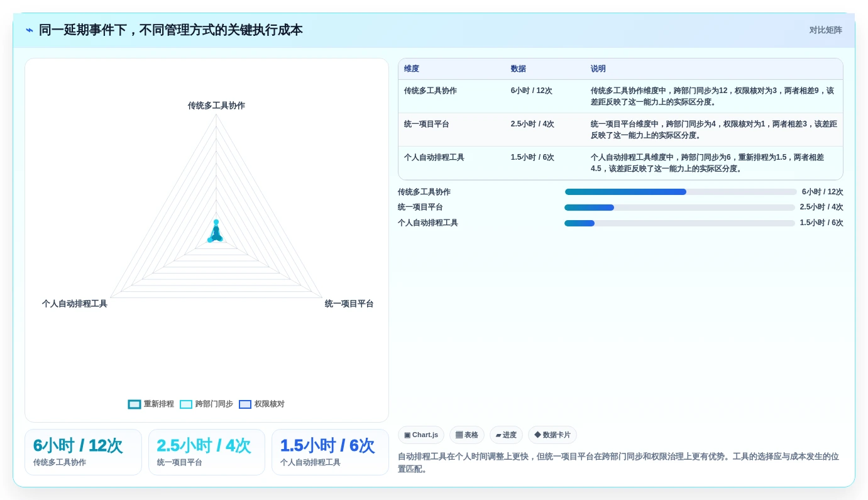The width and height of the screenshot is (868, 500).
Task: Click the 6小时 / 12次 data card
Action: point(83,452)
